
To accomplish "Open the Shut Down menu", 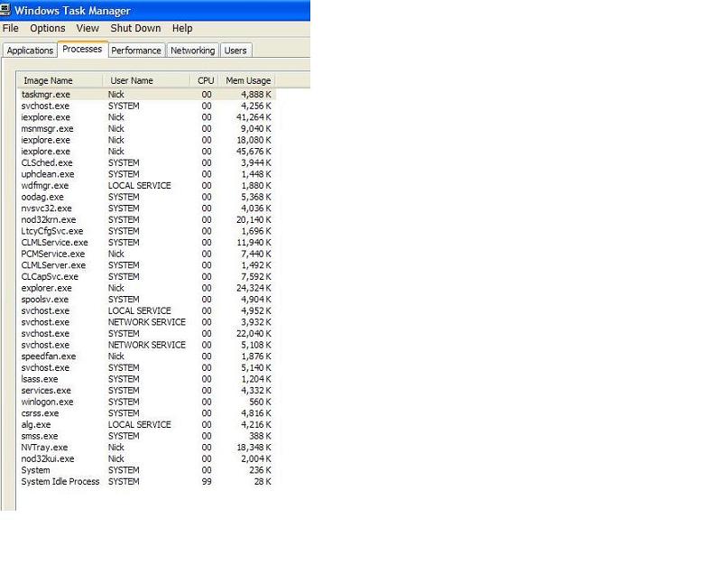I will pyautogui.click(x=135, y=28).
